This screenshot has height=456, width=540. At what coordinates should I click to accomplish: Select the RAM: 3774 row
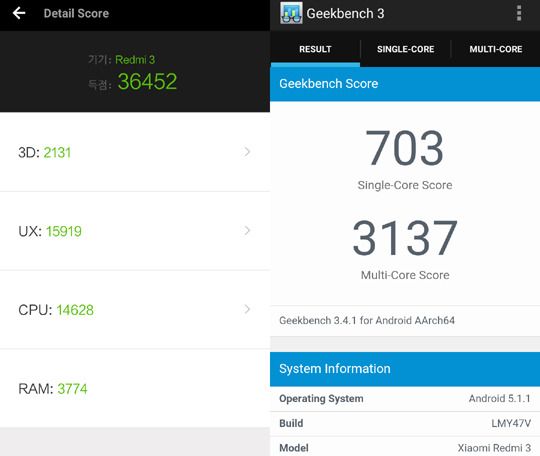point(135,388)
